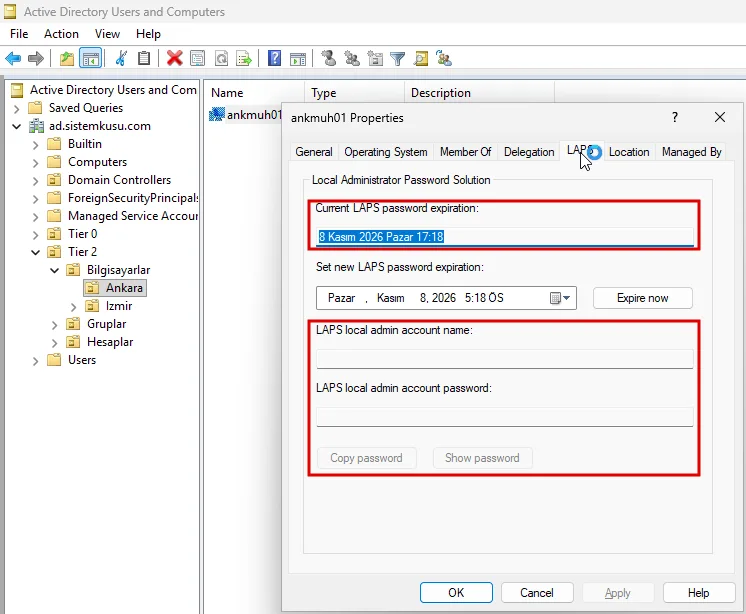This screenshot has height=614, width=746.
Task: Click the Export List icon
Action: (x=244, y=58)
